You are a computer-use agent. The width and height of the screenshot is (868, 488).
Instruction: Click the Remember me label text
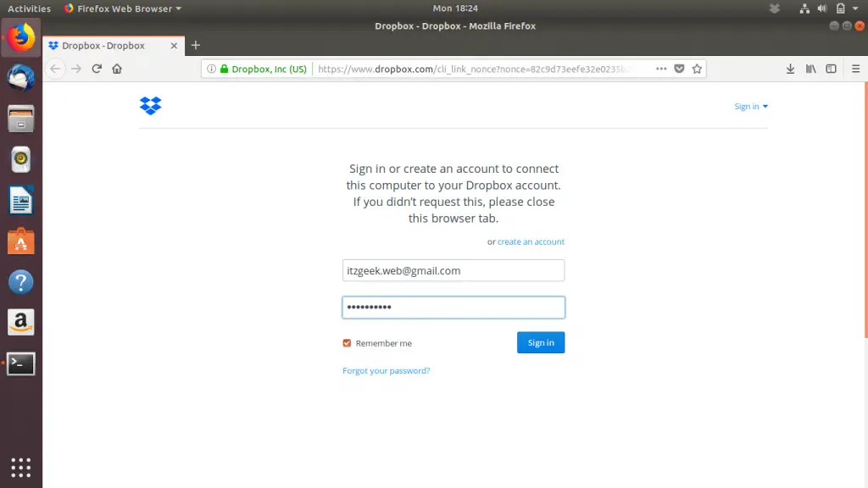point(384,343)
